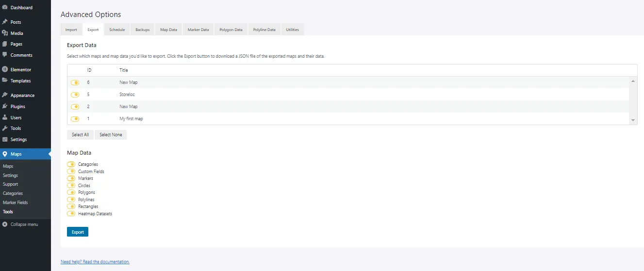Click the Media icon in sidebar
The width and height of the screenshot is (644, 271).
5,33
